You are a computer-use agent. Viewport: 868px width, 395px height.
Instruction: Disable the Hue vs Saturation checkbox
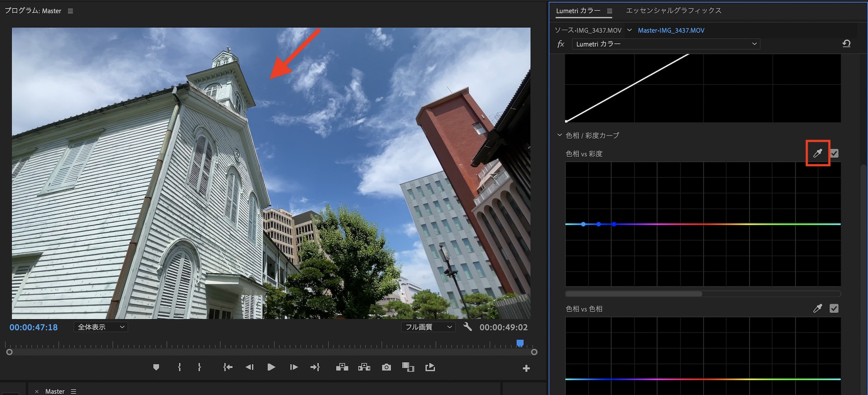click(x=834, y=153)
